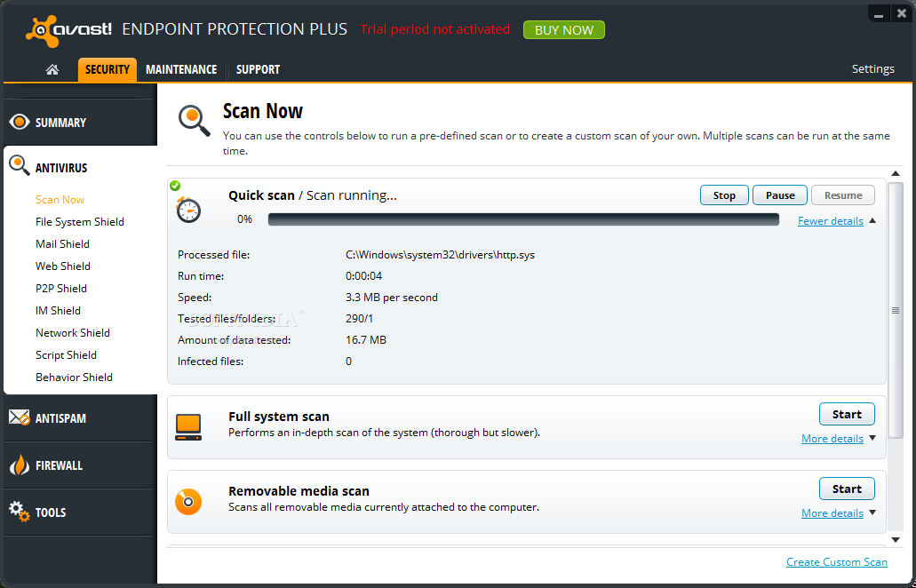916x588 pixels.
Task: Click the scroll list up arrow
Action: tap(895, 173)
